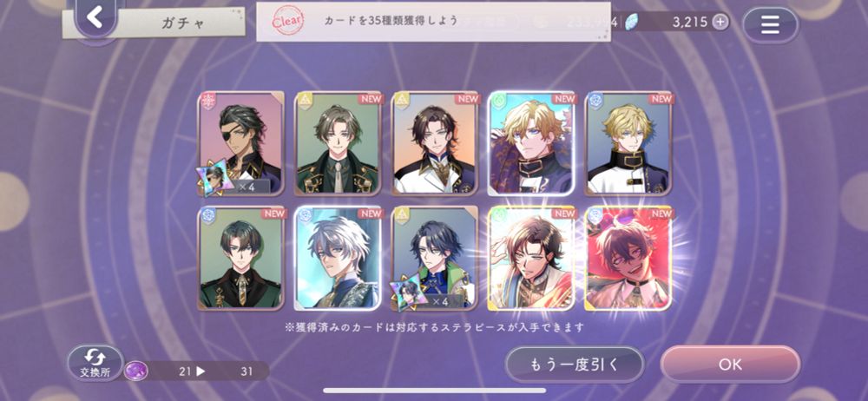Confirm with the pink OK button
This screenshot has height=401, width=868.
[x=730, y=365]
